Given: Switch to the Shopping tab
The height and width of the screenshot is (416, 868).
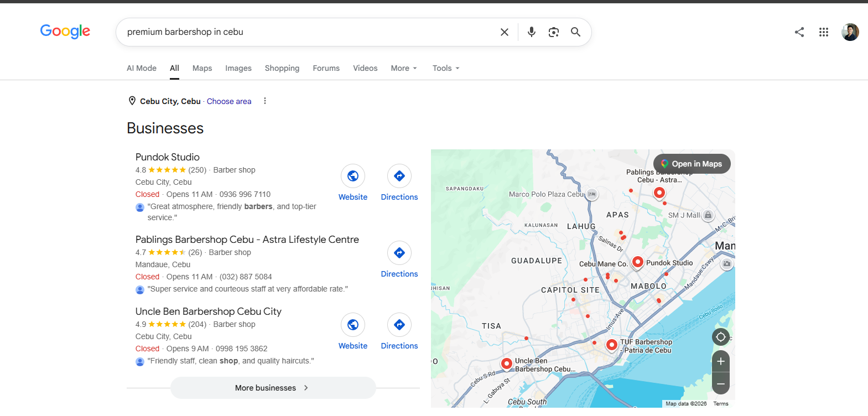Looking at the screenshot, I should pyautogui.click(x=282, y=68).
